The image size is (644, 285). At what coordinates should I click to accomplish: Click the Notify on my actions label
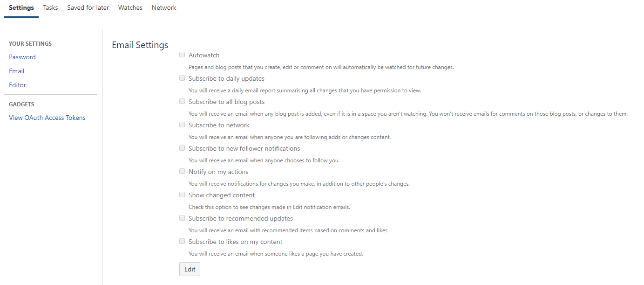(218, 172)
